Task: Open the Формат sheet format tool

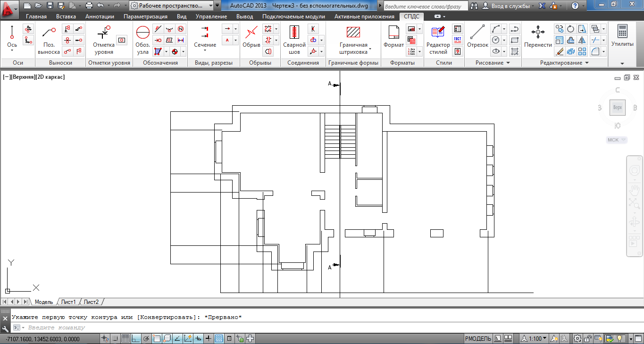Action: pyautogui.click(x=393, y=37)
